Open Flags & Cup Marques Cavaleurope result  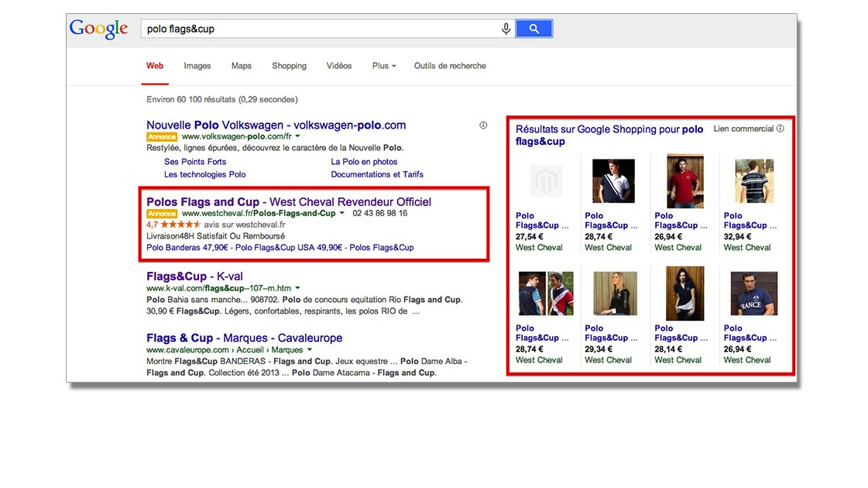point(244,338)
